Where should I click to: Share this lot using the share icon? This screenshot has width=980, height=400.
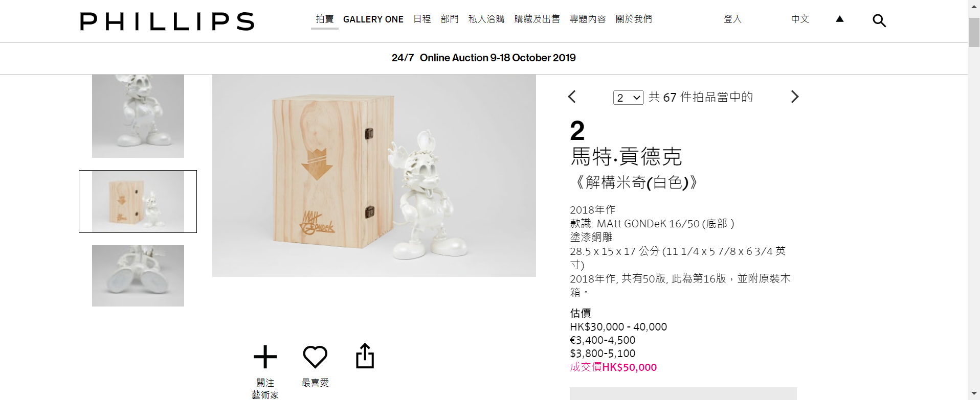(x=365, y=356)
